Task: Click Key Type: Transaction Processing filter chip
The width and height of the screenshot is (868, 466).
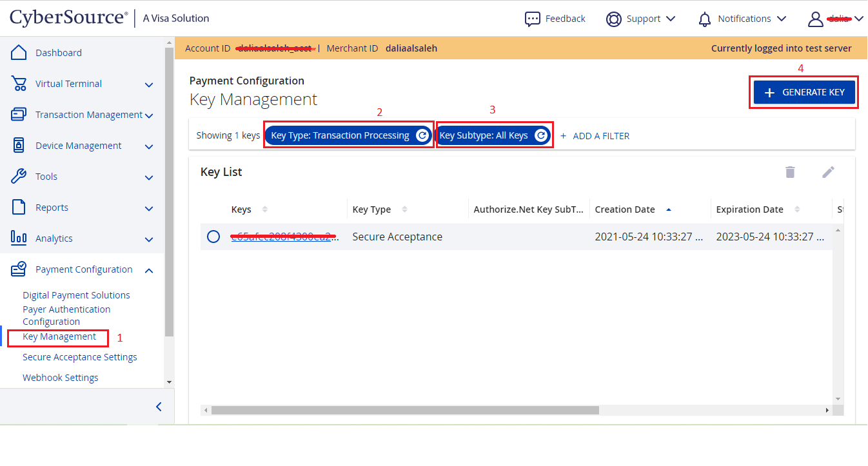Action: point(348,135)
